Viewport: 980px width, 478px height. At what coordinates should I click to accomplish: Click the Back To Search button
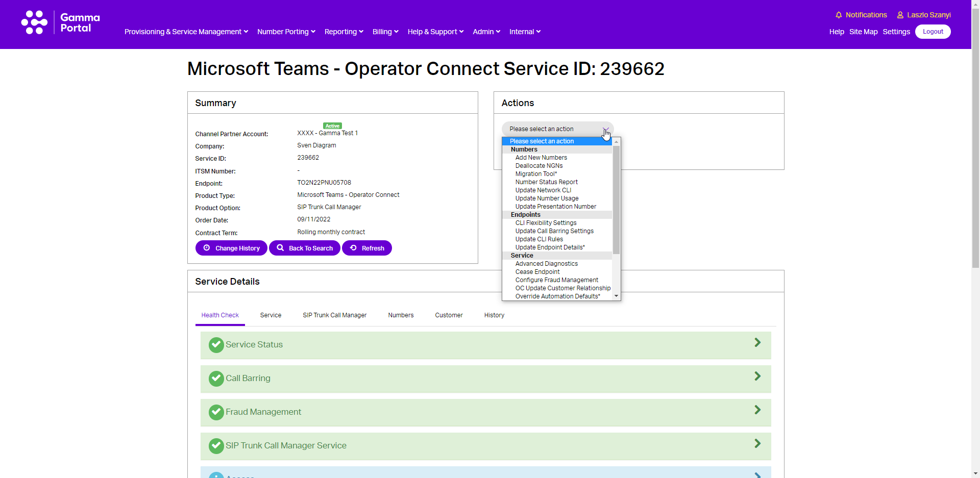tap(305, 248)
